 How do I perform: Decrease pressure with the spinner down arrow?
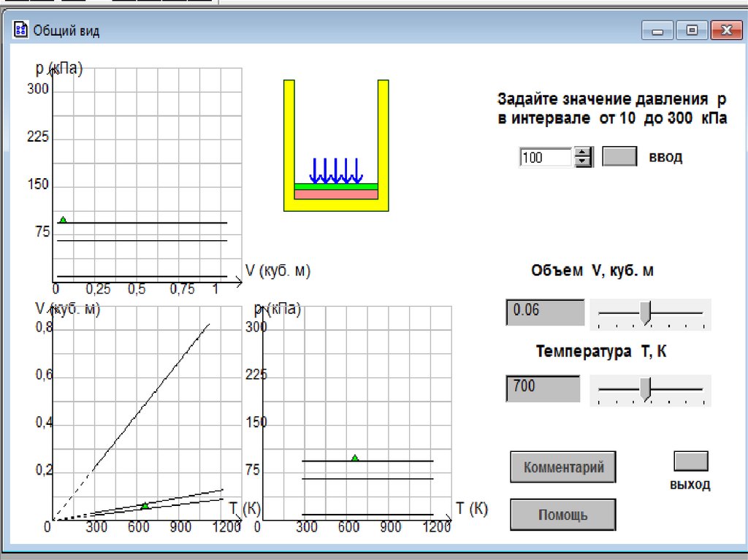tap(583, 162)
